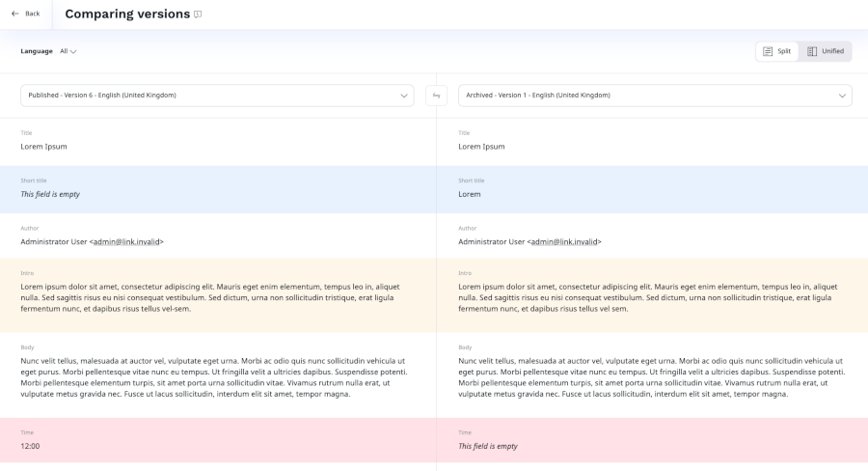Screen dimensions: 868x471
Task: Click the highlighted Intro text in left pane
Action: [x=210, y=297]
